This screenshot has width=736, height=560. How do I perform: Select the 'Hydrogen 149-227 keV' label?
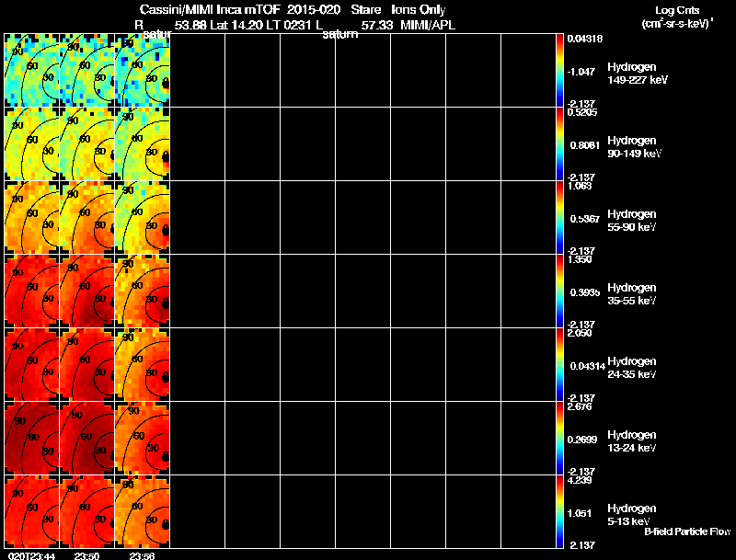(x=638, y=74)
